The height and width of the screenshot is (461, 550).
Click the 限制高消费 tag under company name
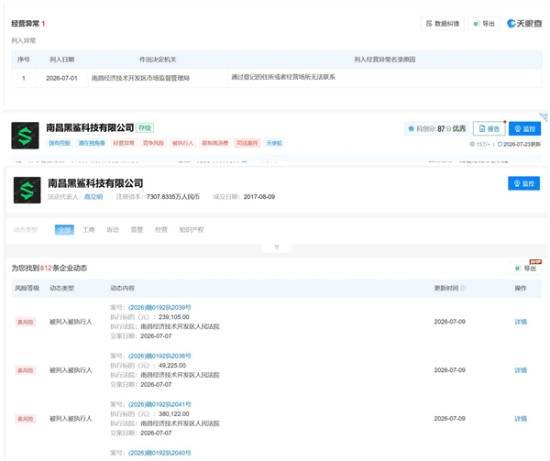(215, 143)
